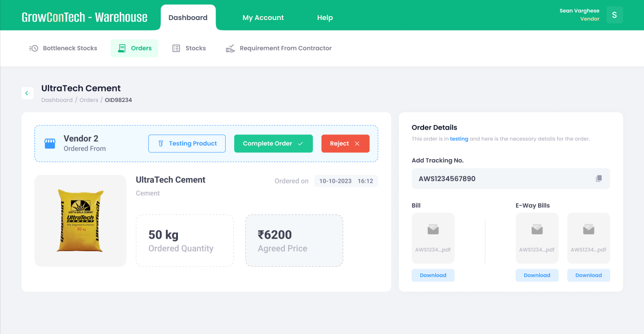Click the Order Details heading
Image resolution: width=644 pixels, height=334 pixels.
pyautogui.click(x=435, y=127)
